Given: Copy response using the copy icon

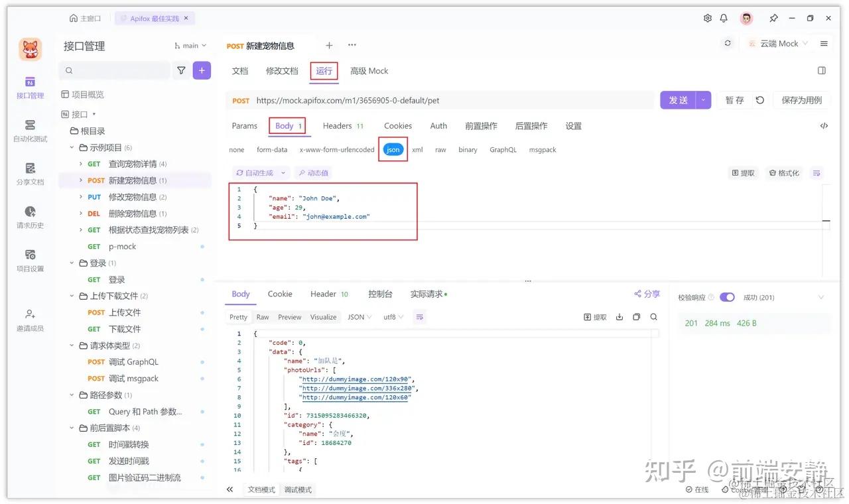Looking at the screenshot, I should click(x=636, y=316).
